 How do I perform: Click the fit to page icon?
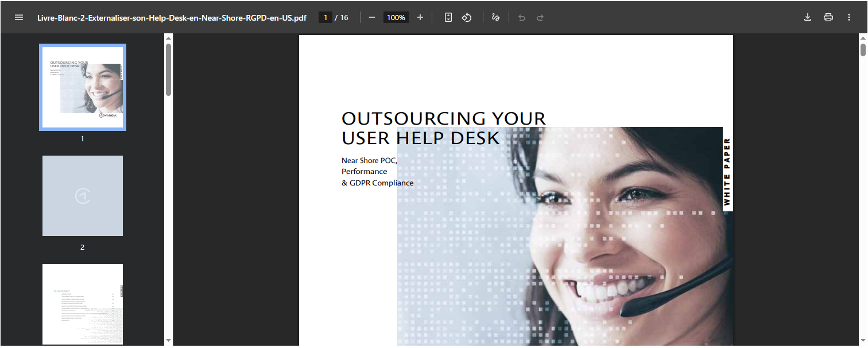click(x=448, y=17)
